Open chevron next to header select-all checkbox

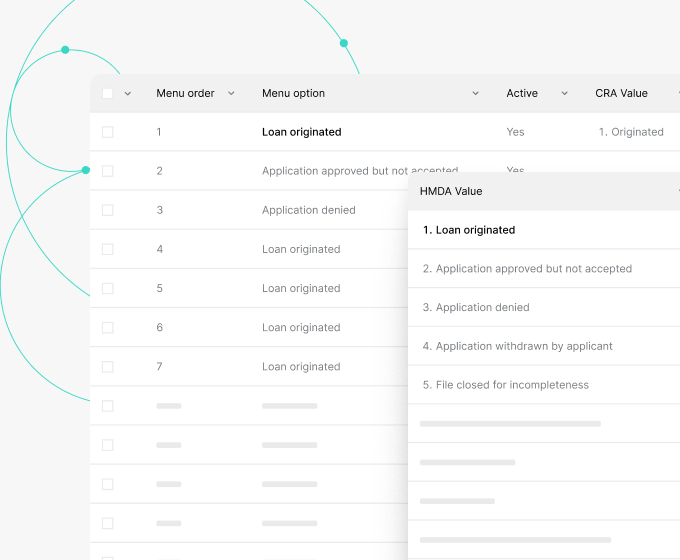[128, 93]
